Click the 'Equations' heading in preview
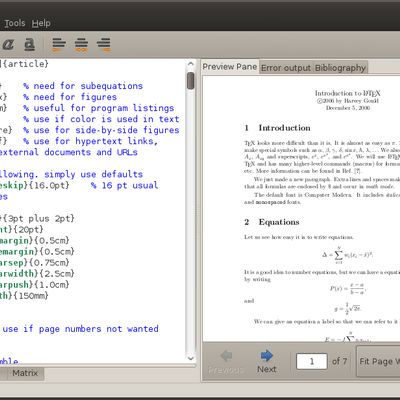This screenshot has width=400, height=400. click(279, 222)
